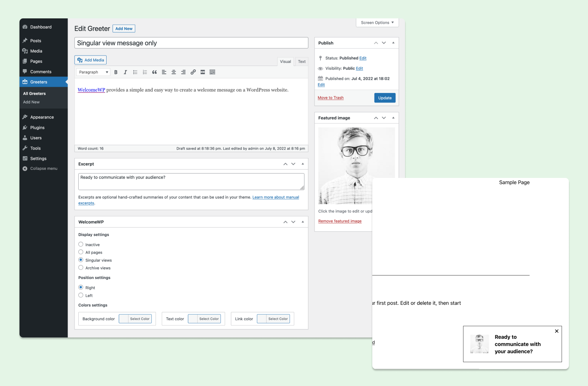Screen dimensions: 588x386
Task: Click the Excerpt text area
Action: point(191,182)
